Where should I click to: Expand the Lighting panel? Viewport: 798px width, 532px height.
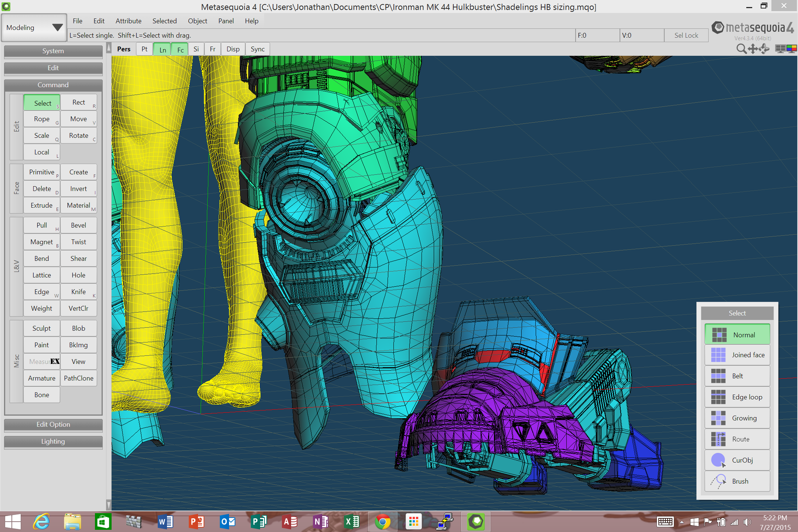53,441
